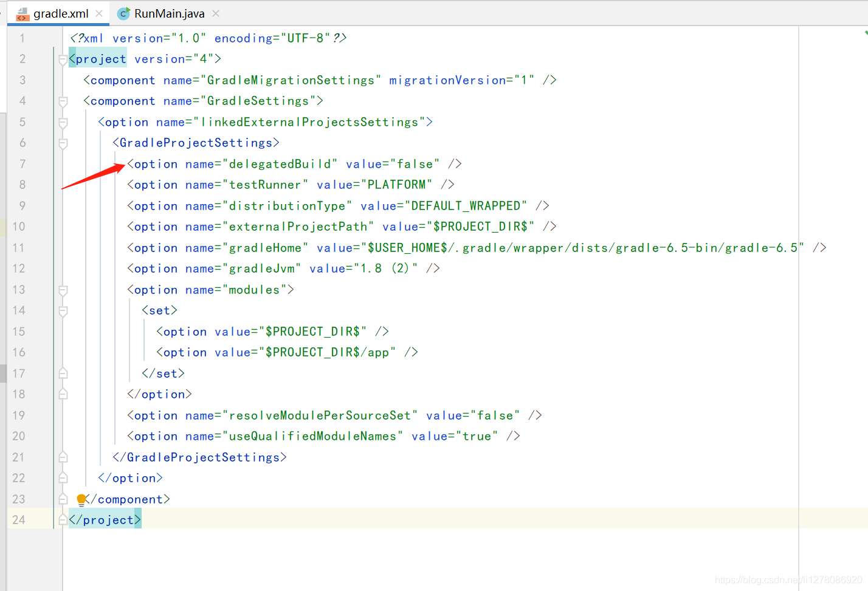The height and width of the screenshot is (591, 868).
Task: Open the RunMain.java editor tab
Action: (x=168, y=13)
